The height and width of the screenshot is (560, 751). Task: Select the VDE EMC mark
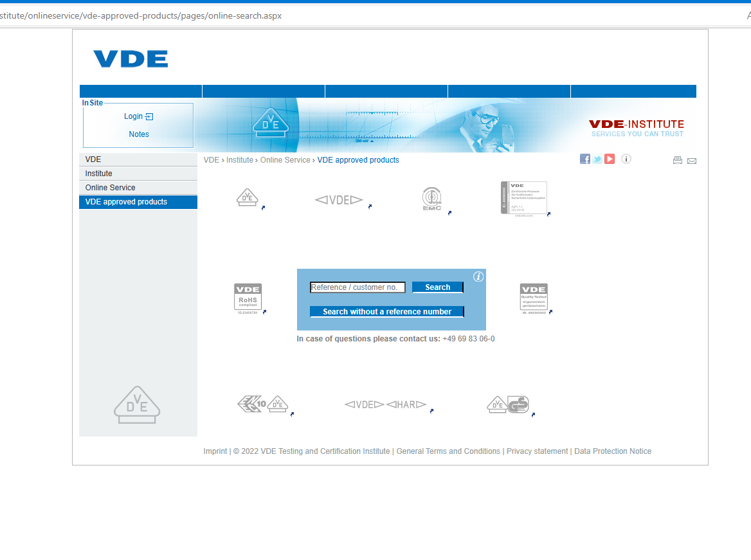432,199
